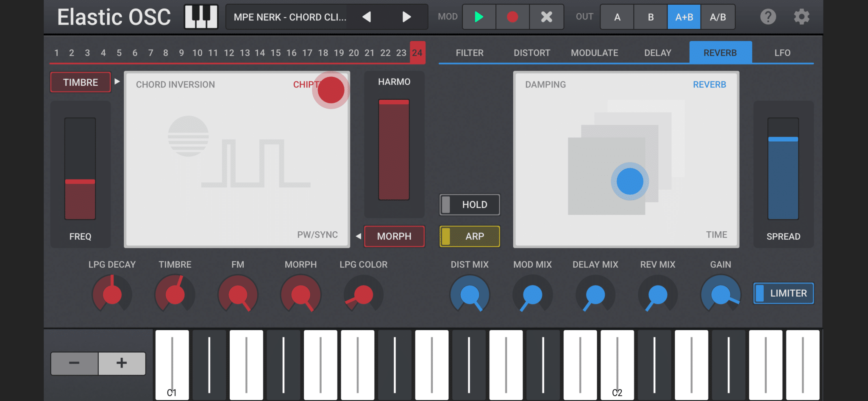
Task: Click the SPREAD vertical slider
Action: click(783, 170)
